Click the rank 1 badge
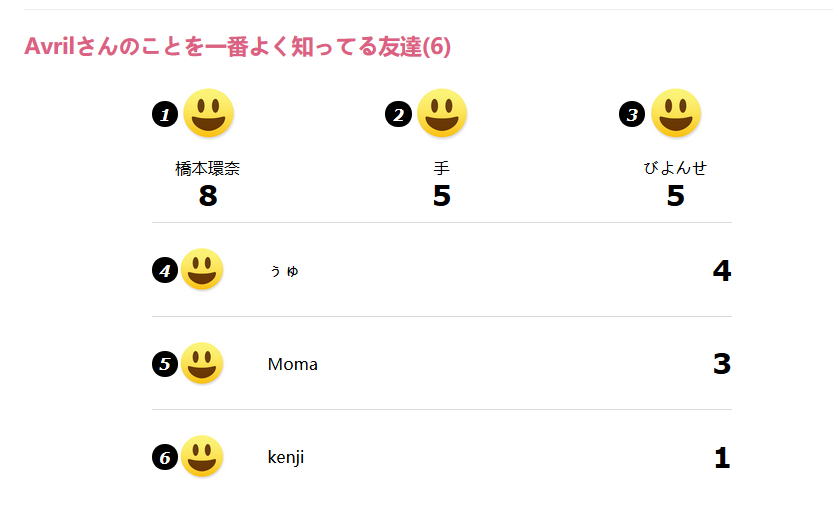Screen dimensions: 833x515 [x=165, y=114]
